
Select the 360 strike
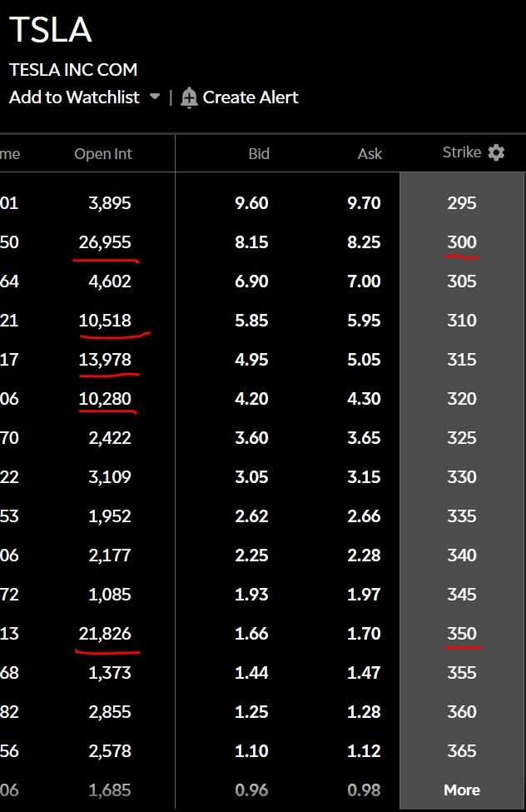coord(462,711)
